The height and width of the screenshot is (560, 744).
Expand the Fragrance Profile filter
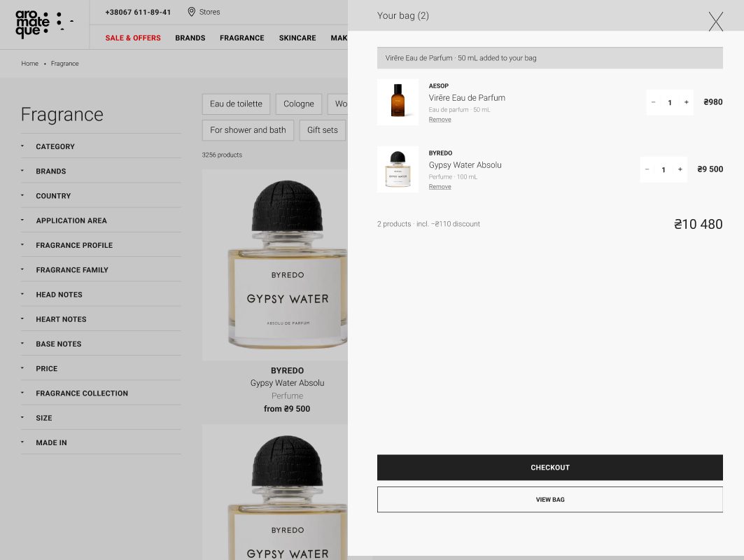coord(101,246)
